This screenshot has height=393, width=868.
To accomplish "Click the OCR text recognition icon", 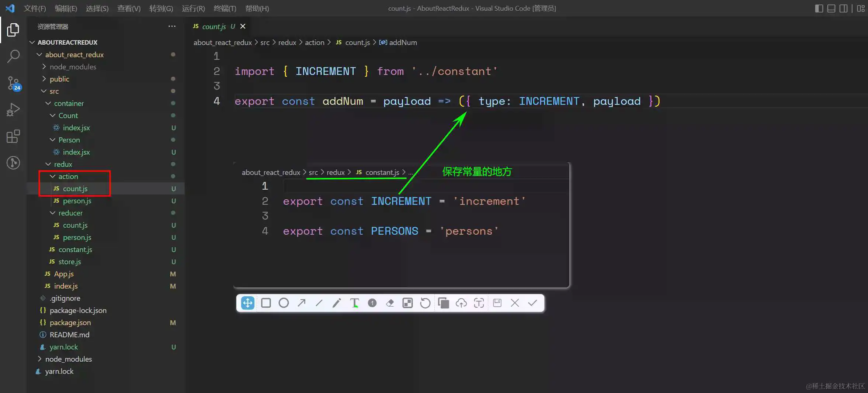I will tap(479, 303).
